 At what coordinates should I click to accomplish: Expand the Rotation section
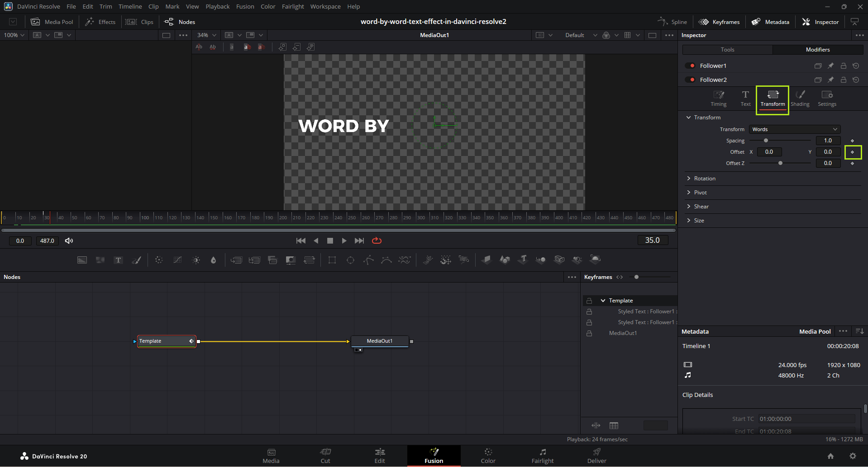(705, 179)
